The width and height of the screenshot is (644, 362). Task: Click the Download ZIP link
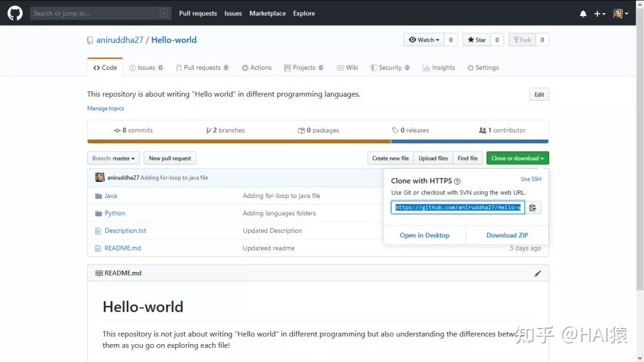tap(506, 235)
